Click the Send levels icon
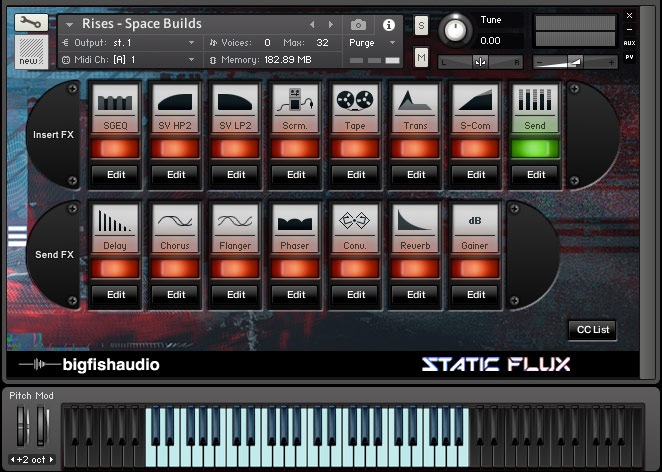The image size is (662, 472). click(x=534, y=102)
